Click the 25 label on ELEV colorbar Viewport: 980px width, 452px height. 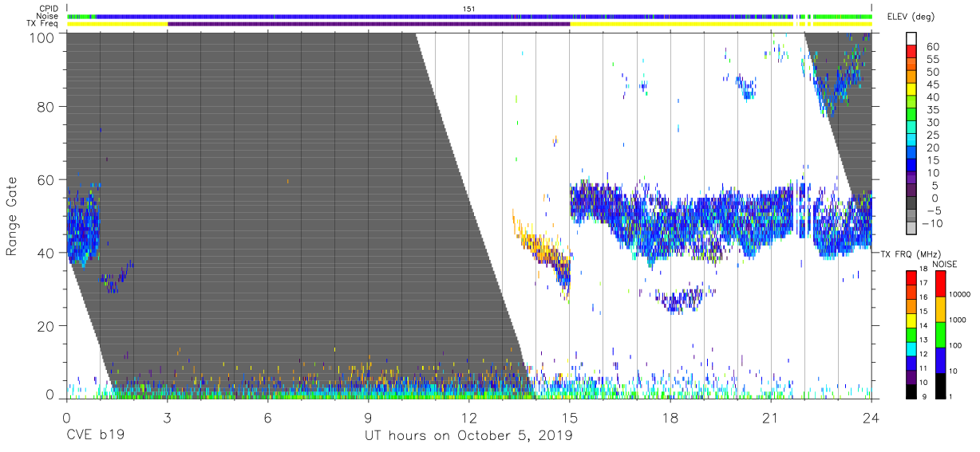[932, 136]
